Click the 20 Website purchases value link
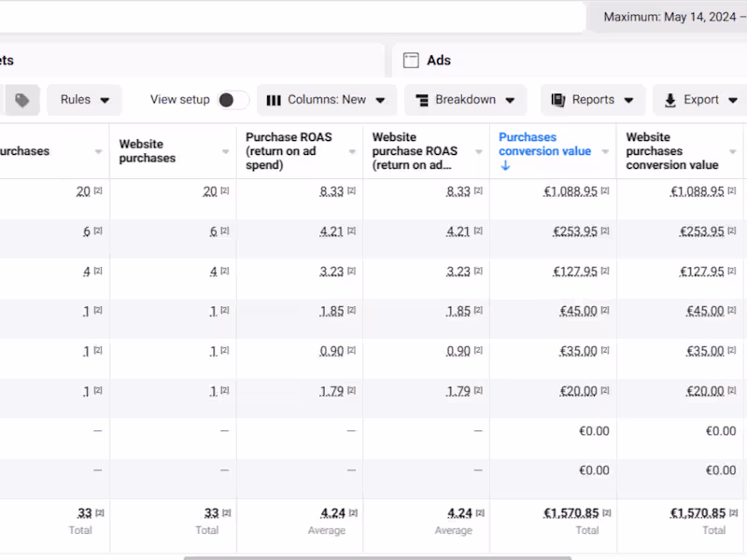This screenshot has width=747, height=560. tap(209, 191)
